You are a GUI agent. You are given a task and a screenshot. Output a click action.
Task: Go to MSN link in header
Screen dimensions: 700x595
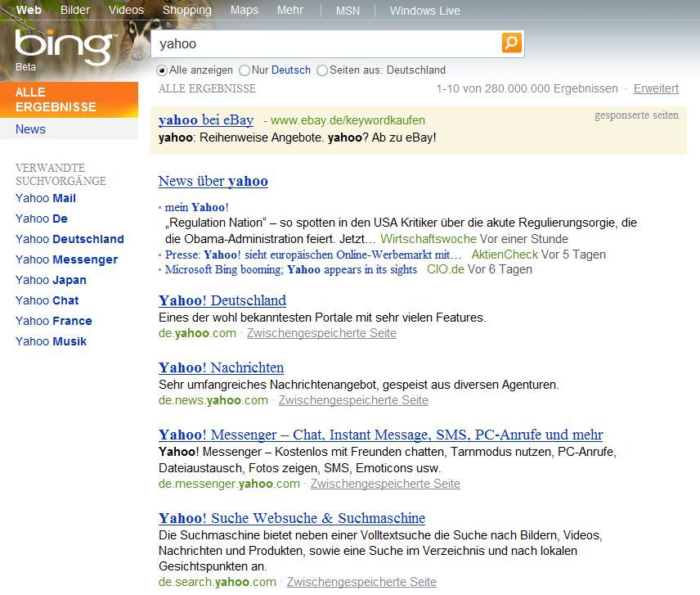(x=348, y=11)
